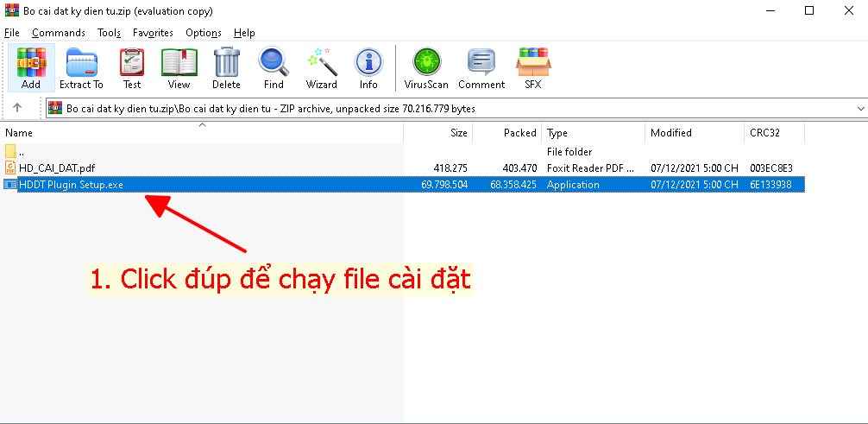Sort by the Name column header
The height and width of the screenshot is (424, 868).
tap(202, 133)
